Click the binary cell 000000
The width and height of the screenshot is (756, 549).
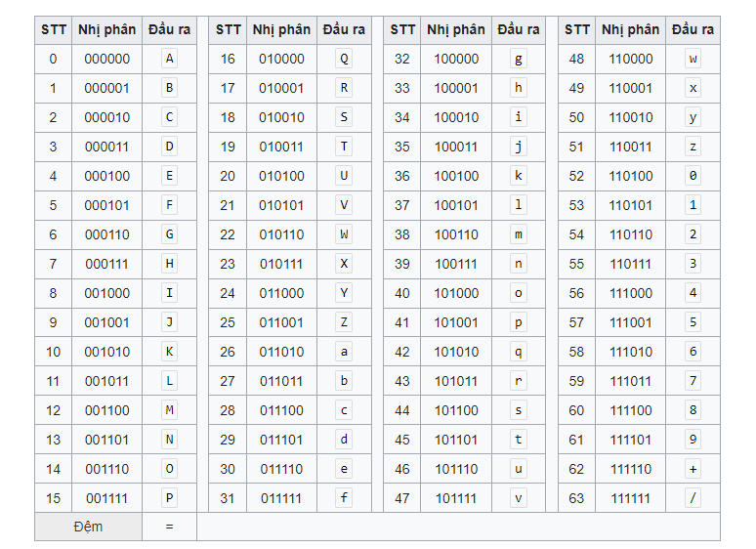[106, 59]
